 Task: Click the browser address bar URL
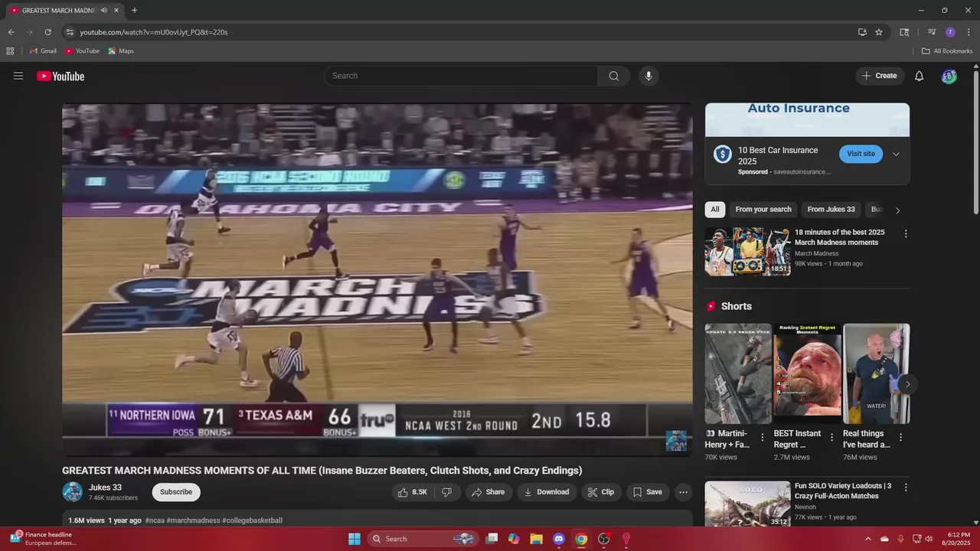(154, 32)
